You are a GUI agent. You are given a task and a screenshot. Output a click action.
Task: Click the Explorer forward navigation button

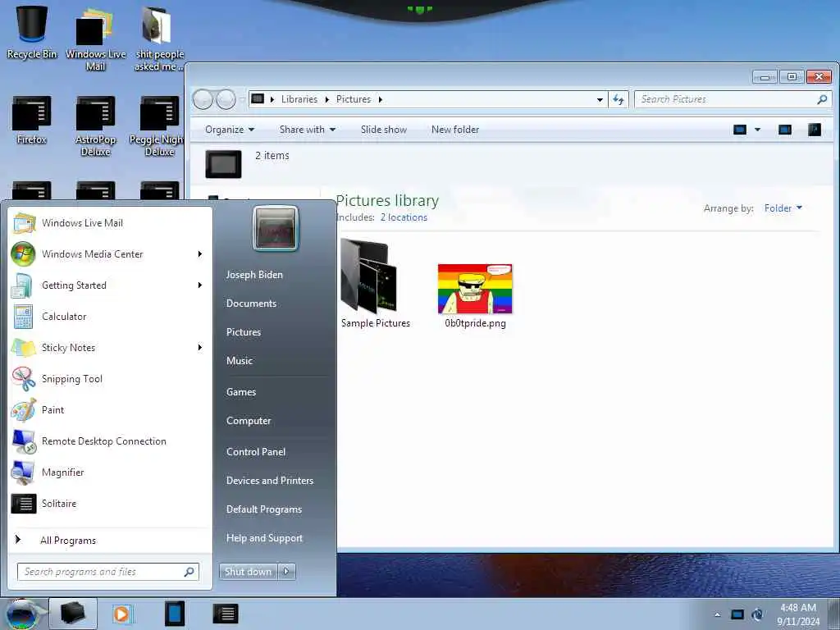226,99
